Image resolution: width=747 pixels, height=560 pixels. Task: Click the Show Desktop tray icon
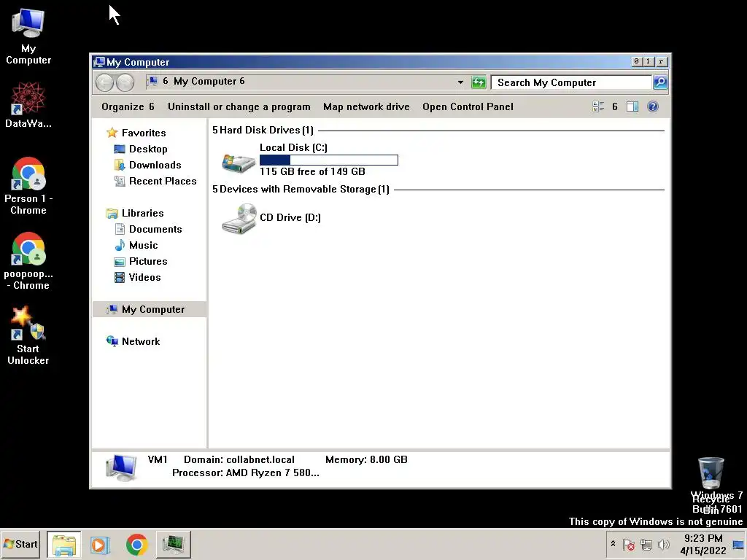click(x=738, y=545)
